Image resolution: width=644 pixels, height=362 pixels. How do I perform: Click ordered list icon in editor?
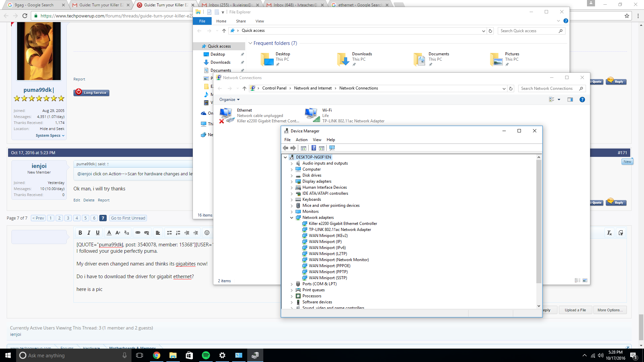[178, 233]
